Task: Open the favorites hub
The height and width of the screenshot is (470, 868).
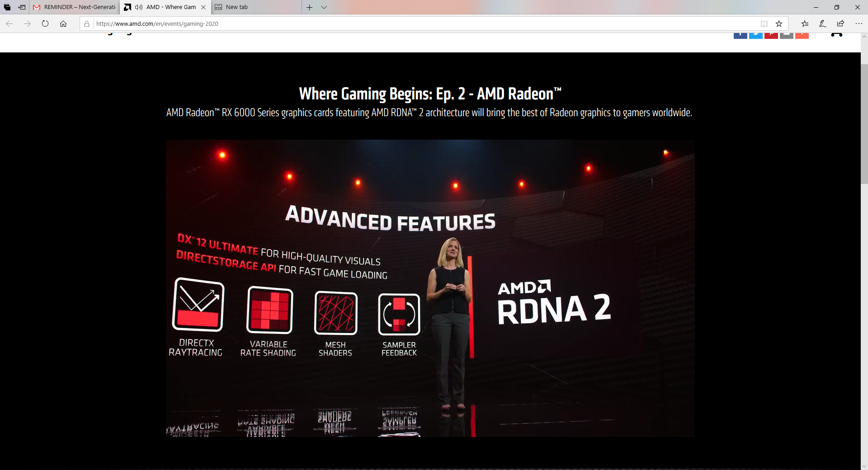Action: [x=805, y=23]
